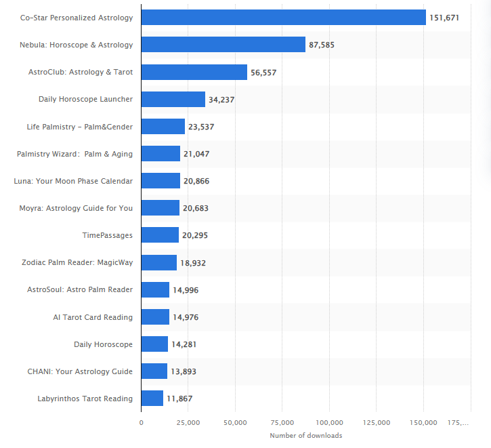Screen dimensions: 491x448
Task: Click the 'Labyrinthos Tarot Reading' label
Action: point(85,399)
